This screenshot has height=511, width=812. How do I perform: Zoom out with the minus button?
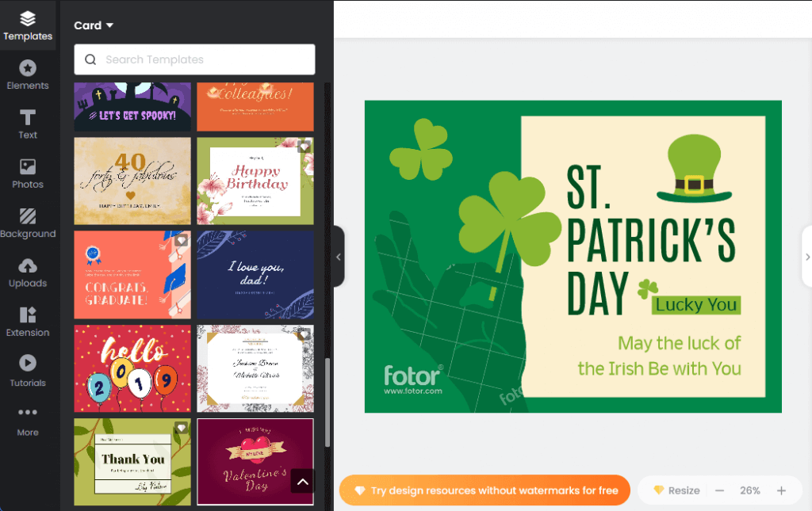pyautogui.click(x=719, y=490)
